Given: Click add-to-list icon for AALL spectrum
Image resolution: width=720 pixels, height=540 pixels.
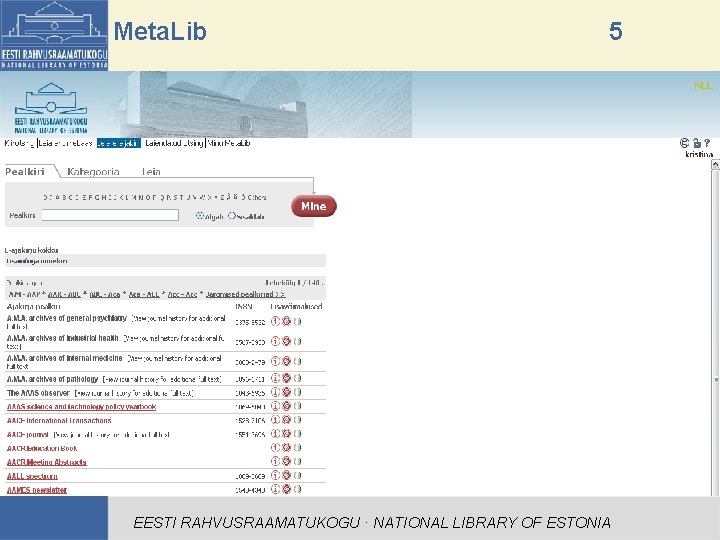Looking at the screenshot, I should (298, 475).
